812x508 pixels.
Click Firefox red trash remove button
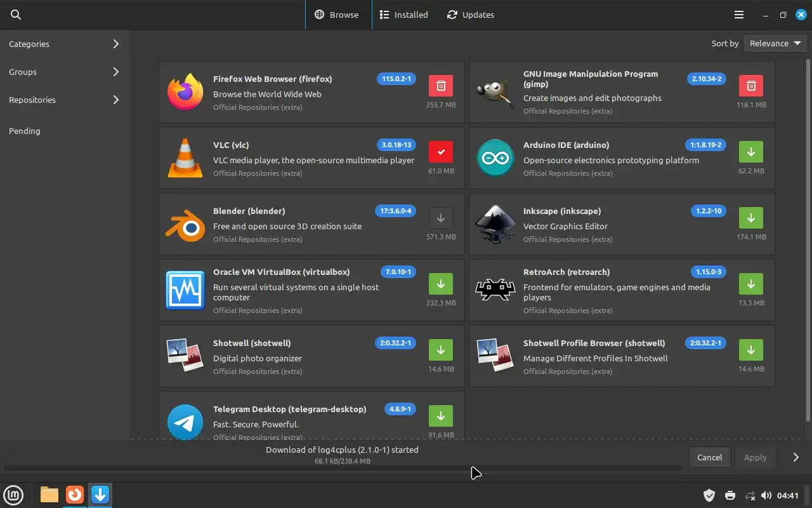[441, 86]
